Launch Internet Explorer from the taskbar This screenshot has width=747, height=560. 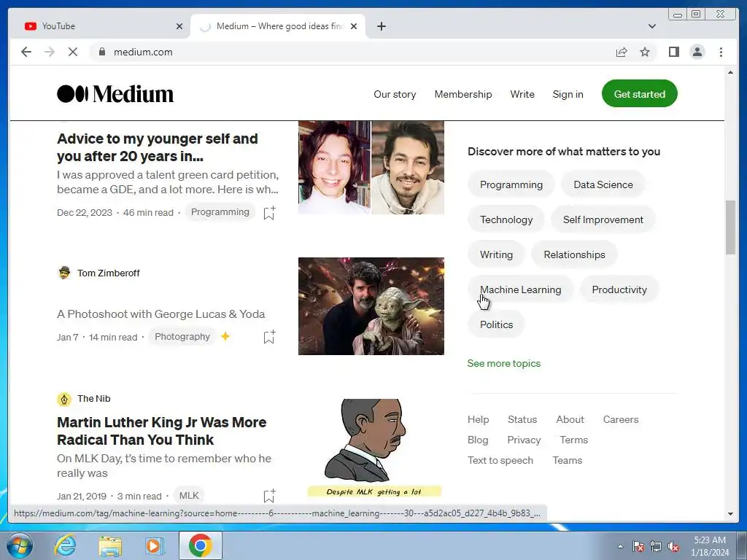coord(65,545)
